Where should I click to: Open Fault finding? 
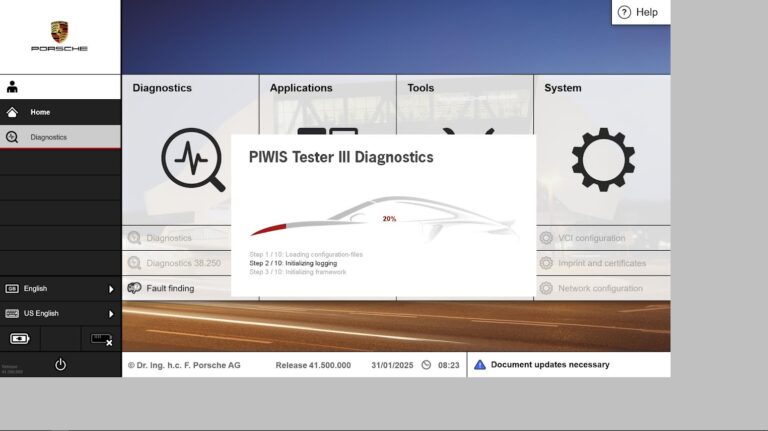(x=170, y=288)
